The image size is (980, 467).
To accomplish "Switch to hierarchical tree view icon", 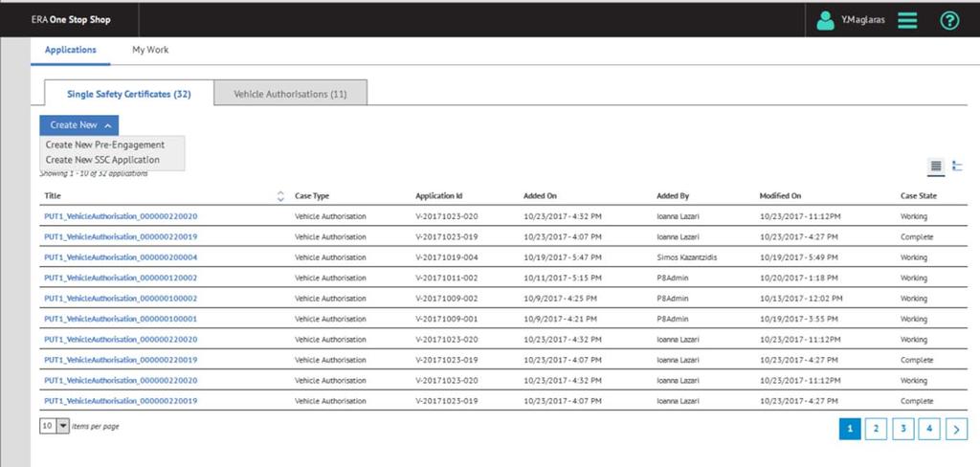I will coord(957,167).
